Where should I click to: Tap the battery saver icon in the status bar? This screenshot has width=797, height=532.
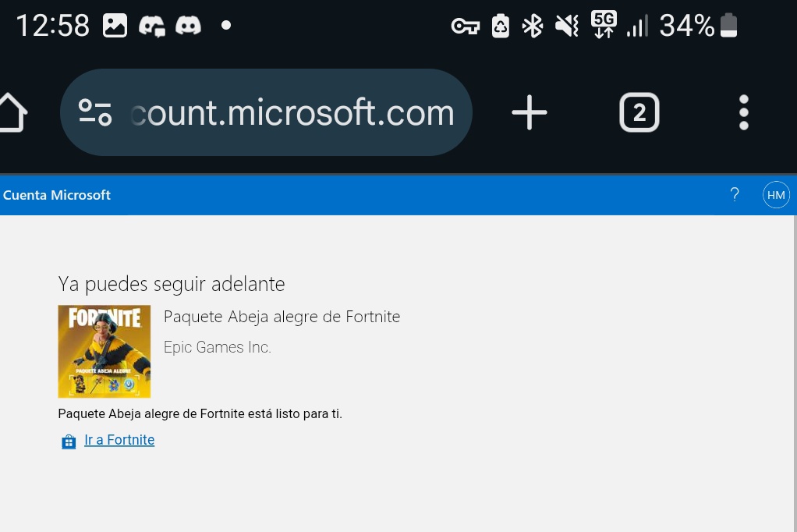tap(499, 25)
